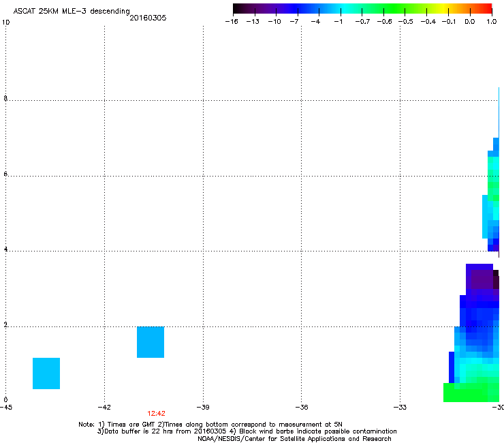Image resolution: width=504 pixels, height=443 pixels.
Task: Click the dark purple data patch near latitude 3
Action: point(482,279)
